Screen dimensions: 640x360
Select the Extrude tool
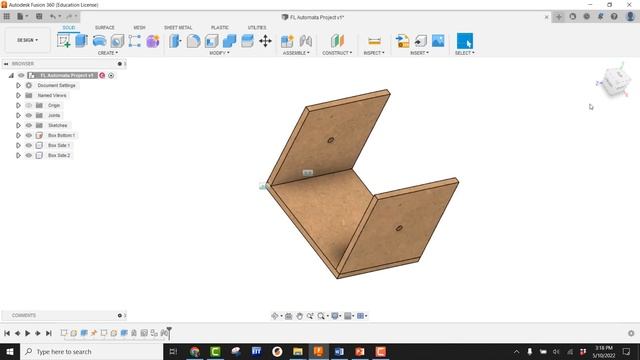click(x=82, y=41)
